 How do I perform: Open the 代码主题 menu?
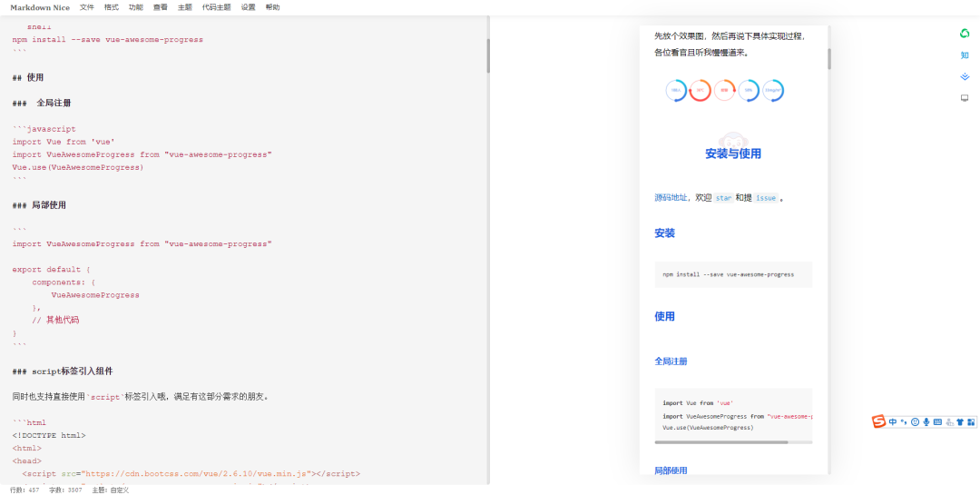point(216,7)
